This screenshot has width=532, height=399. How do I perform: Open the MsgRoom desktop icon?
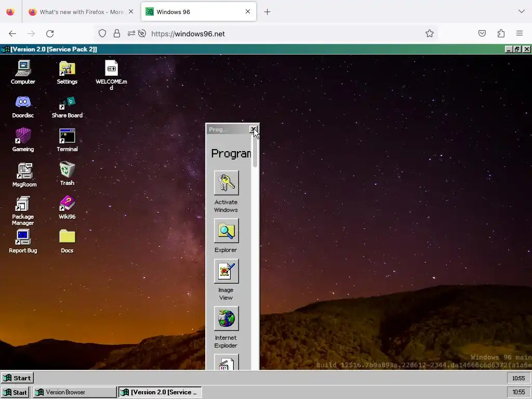point(24,175)
